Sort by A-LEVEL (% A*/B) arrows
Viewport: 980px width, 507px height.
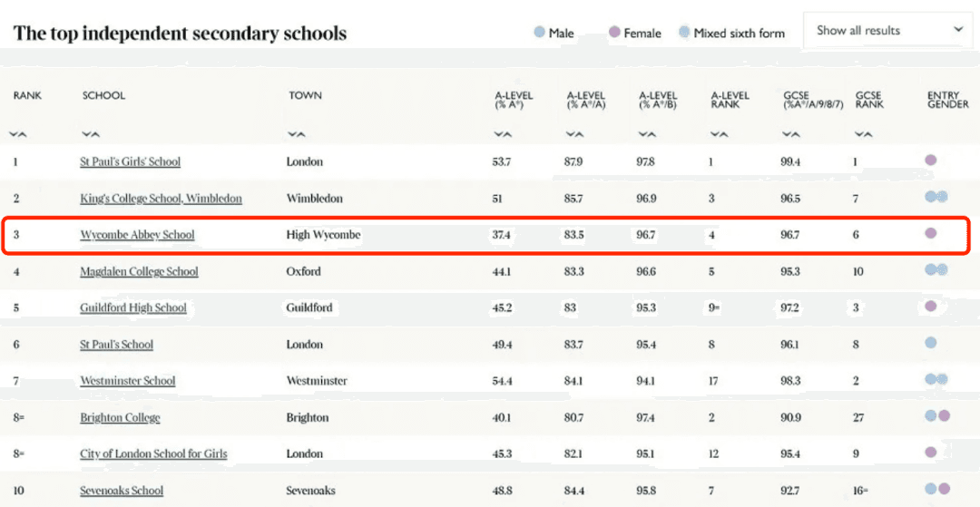pos(647,134)
